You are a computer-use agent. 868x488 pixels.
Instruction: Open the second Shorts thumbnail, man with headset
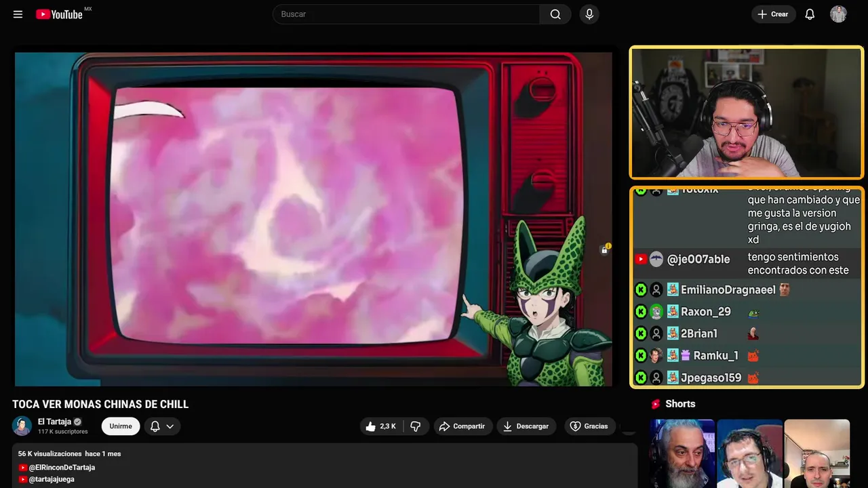pyautogui.click(x=749, y=453)
